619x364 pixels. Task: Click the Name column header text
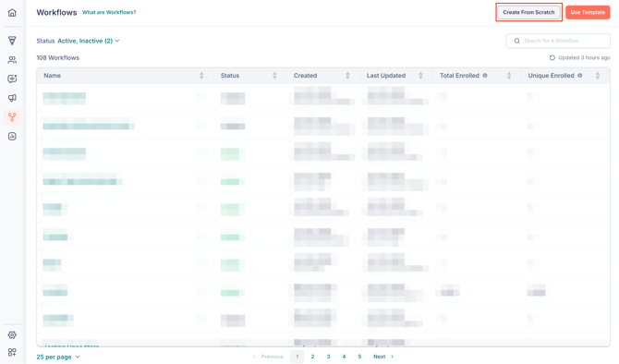point(52,76)
